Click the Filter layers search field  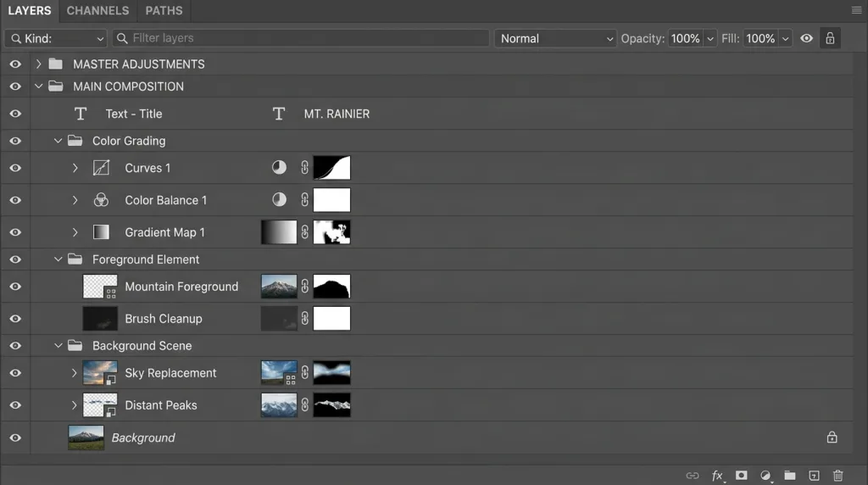point(301,38)
